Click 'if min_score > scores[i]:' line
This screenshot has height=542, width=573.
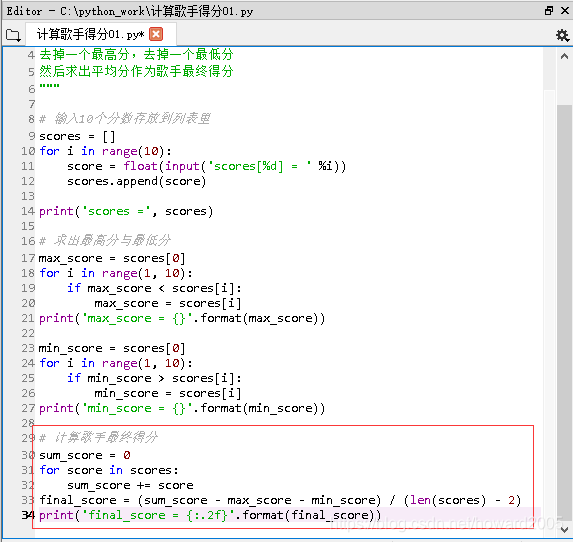154,378
